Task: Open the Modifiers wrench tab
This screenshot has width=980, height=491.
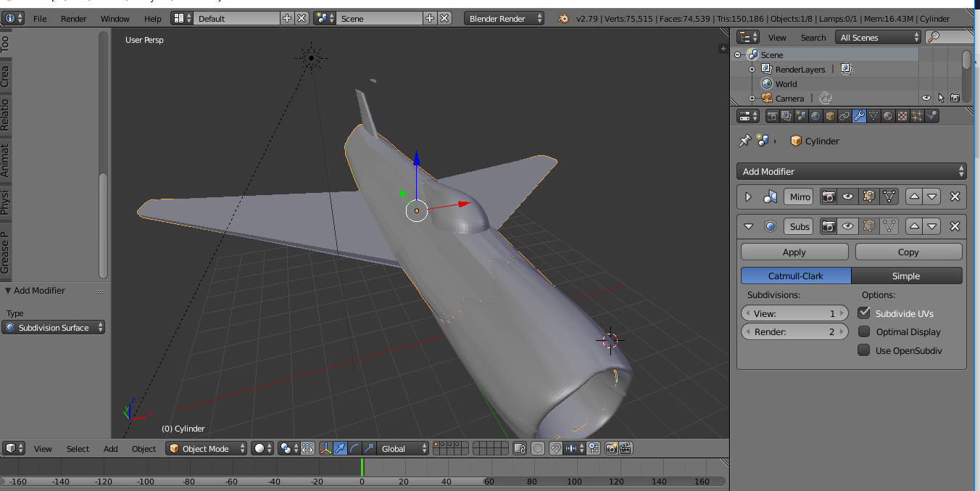Action: point(860,116)
